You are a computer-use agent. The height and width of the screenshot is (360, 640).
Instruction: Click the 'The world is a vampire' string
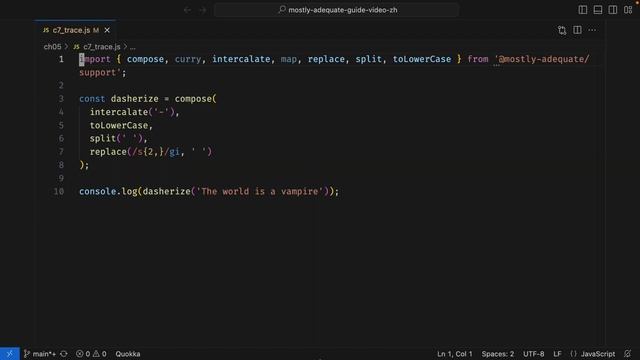click(x=260, y=191)
